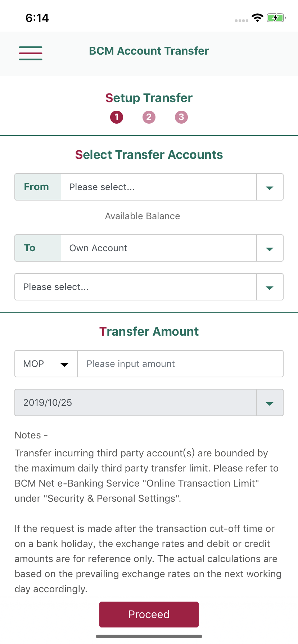Tap the home indicator bar
The image size is (298, 644).
149,636
